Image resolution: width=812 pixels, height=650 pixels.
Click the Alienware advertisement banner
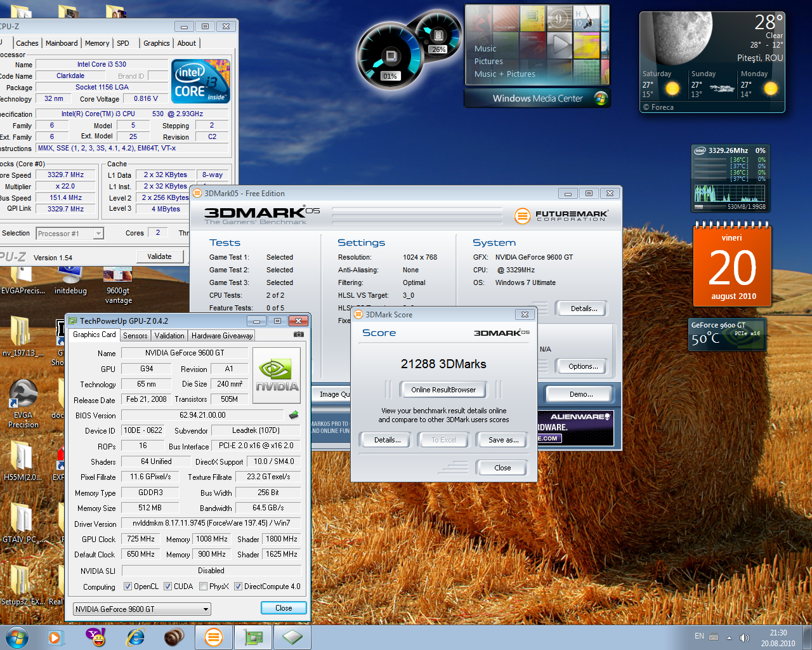tap(575, 427)
